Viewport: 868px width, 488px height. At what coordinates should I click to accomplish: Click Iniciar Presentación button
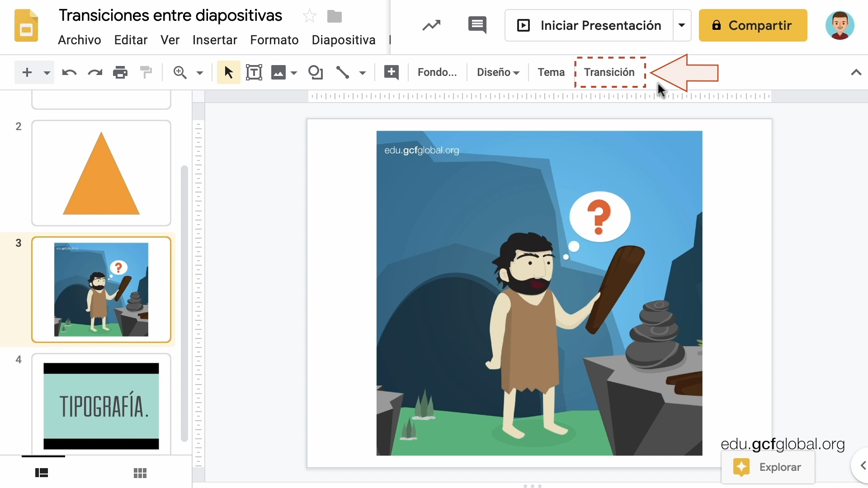pos(589,25)
